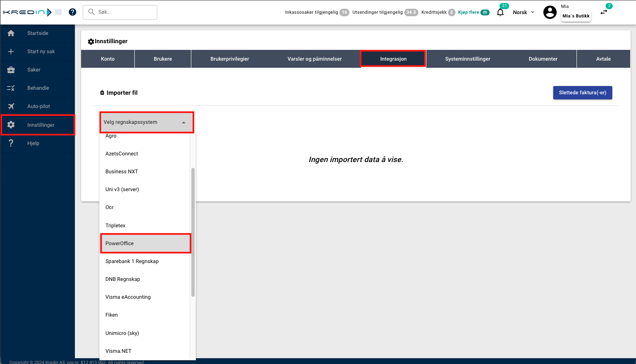This screenshot has width=636, height=364.
Task: Click the Kjøp flere card icon
Action: point(485,12)
